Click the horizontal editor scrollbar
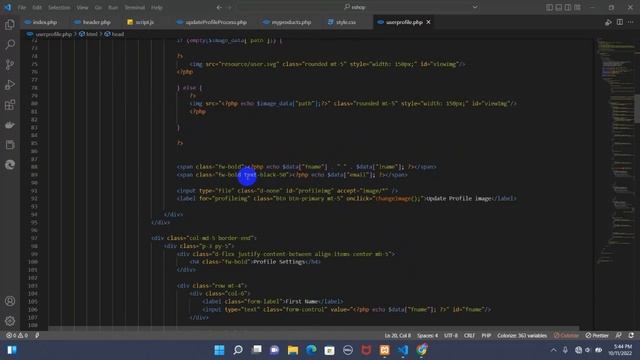 click(x=313, y=328)
